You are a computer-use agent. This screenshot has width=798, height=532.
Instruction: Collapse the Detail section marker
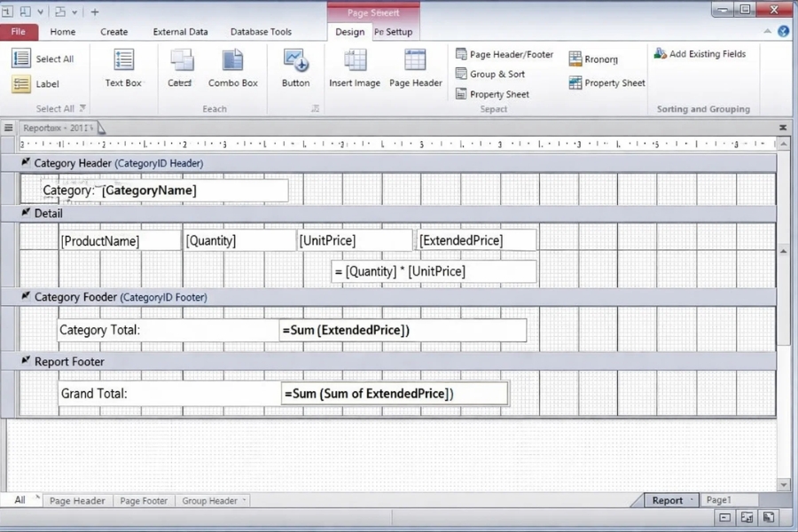(26, 213)
